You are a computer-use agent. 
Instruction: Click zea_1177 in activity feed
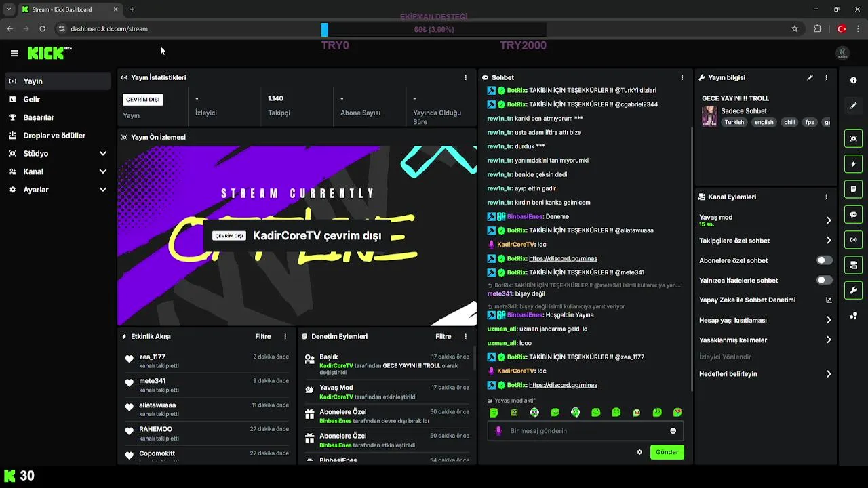coord(152,357)
